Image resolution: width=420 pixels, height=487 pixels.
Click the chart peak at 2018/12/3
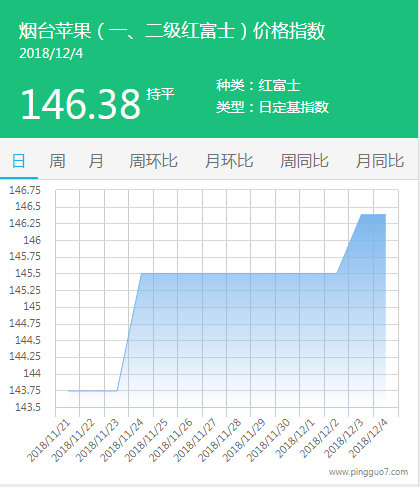[361, 214]
